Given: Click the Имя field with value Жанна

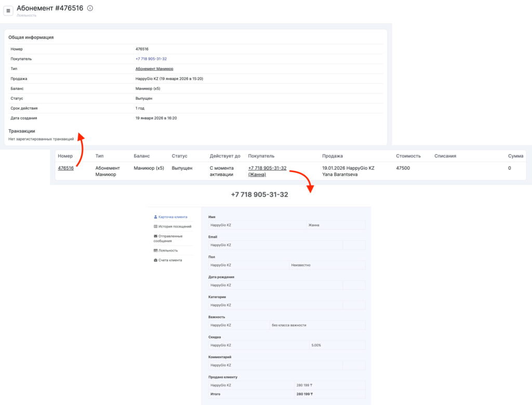Looking at the screenshot, I should click(x=336, y=225).
